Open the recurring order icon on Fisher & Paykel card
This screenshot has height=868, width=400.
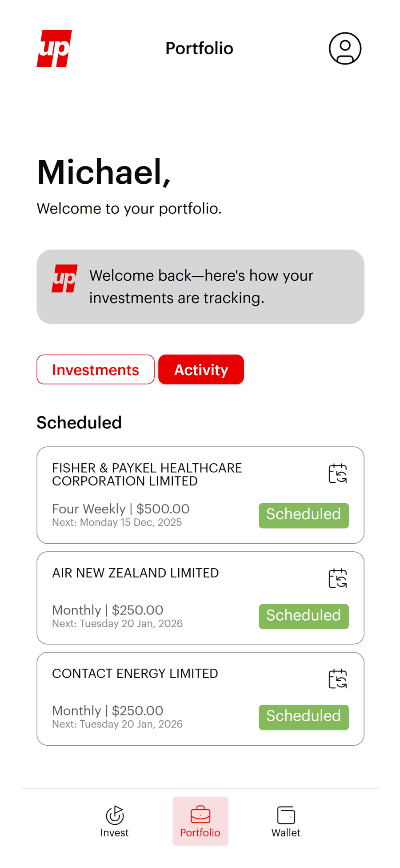(x=338, y=473)
